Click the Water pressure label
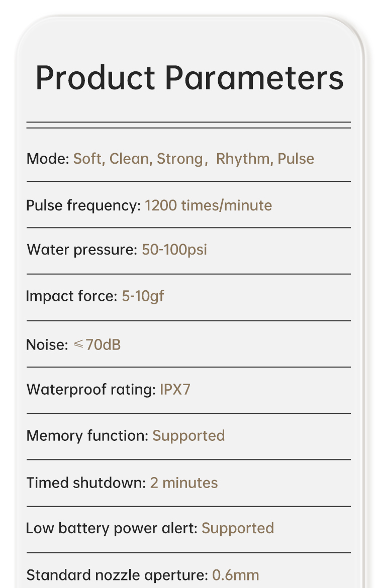The height and width of the screenshot is (588, 377). pyautogui.click(x=82, y=250)
